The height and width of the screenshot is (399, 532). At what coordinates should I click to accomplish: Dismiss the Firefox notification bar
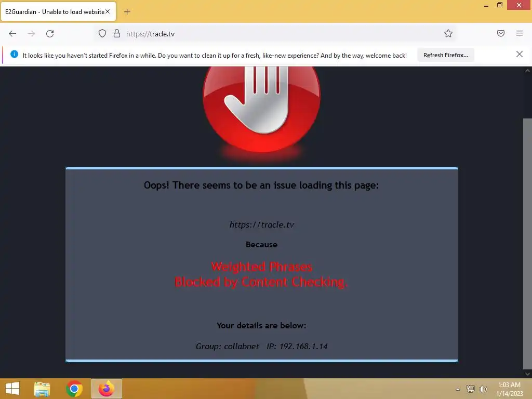pos(519,54)
